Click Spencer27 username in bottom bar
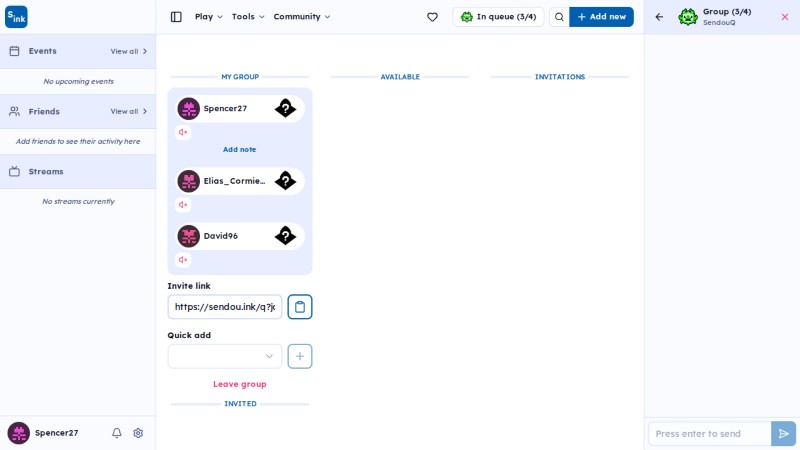The width and height of the screenshot is (800, 450). click(56, 433)
